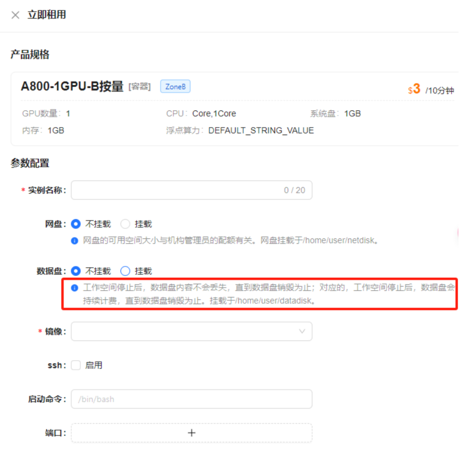
Task: Click the blue ZoneB tag
Action: pos(175,87)
